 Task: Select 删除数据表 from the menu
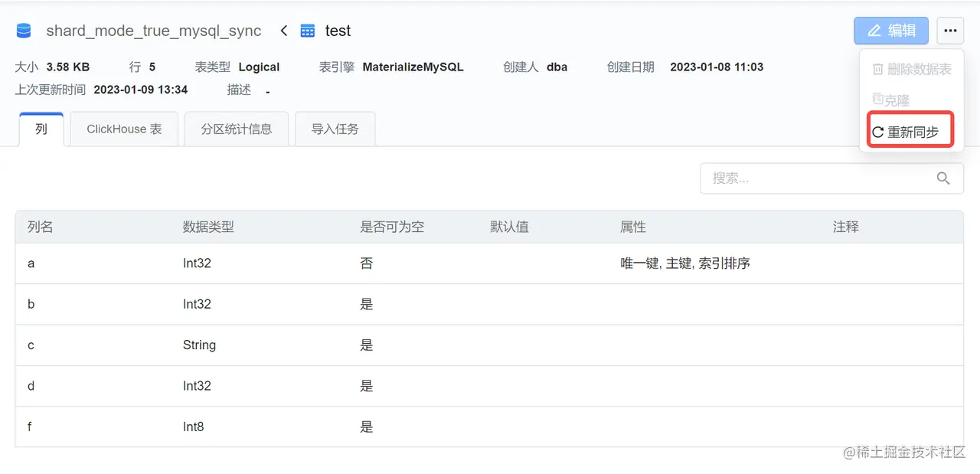(x=911, y=69)
